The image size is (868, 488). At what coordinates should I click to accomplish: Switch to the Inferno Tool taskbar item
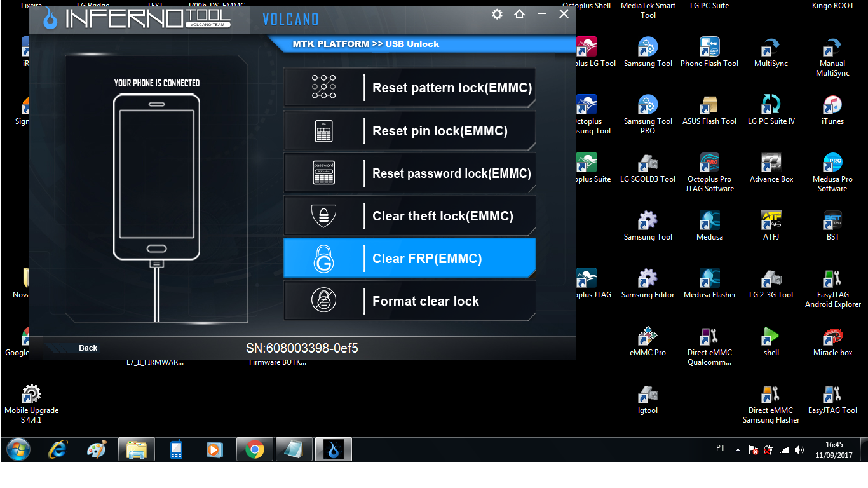[x=334, y=450]
